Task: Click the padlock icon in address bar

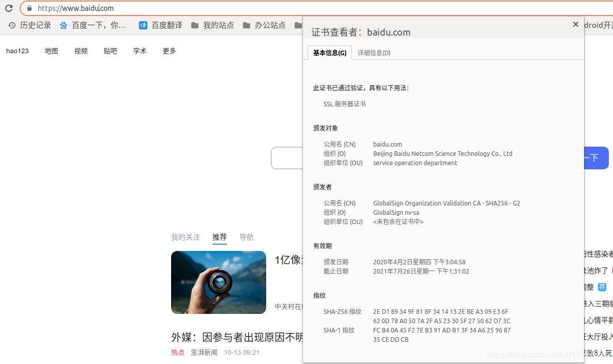Action: [29, 8]
